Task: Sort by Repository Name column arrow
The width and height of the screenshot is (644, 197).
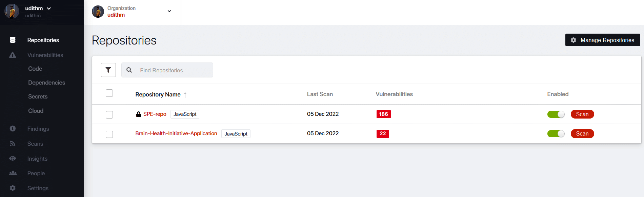Action: [185, 95]
